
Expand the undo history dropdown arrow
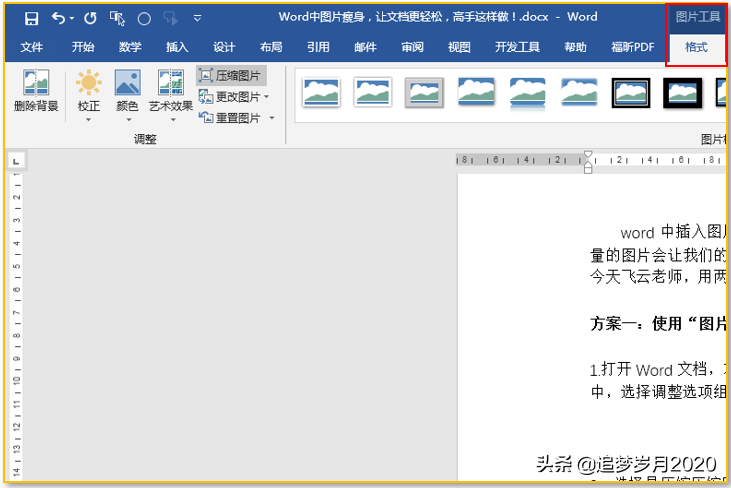coord(72,19)
